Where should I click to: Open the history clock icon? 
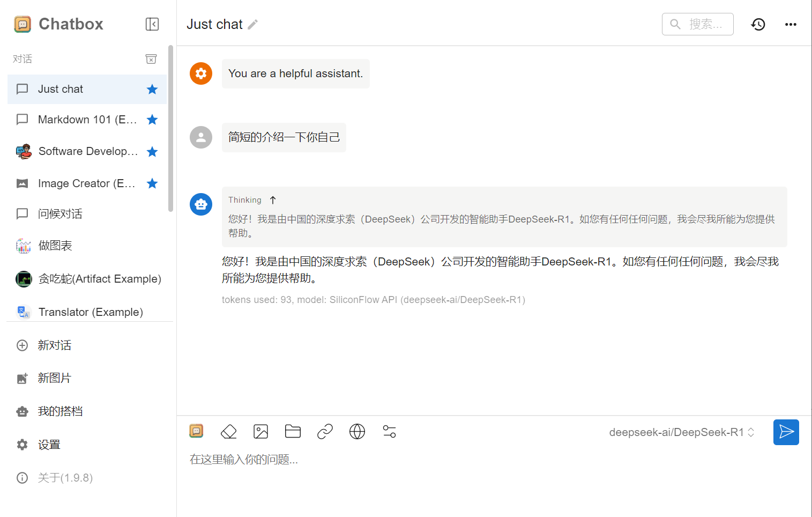point(758,24)
